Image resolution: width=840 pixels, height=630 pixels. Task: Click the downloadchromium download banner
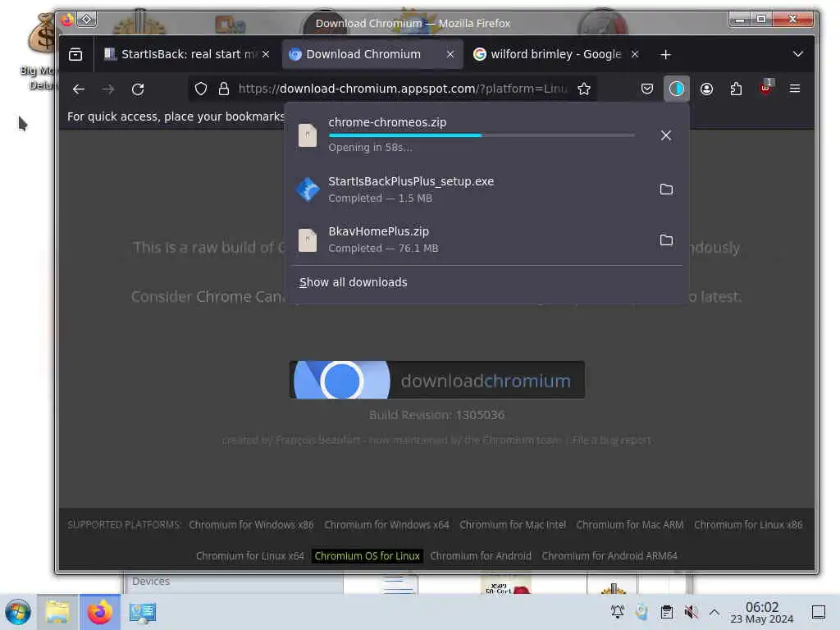(437, 380)
